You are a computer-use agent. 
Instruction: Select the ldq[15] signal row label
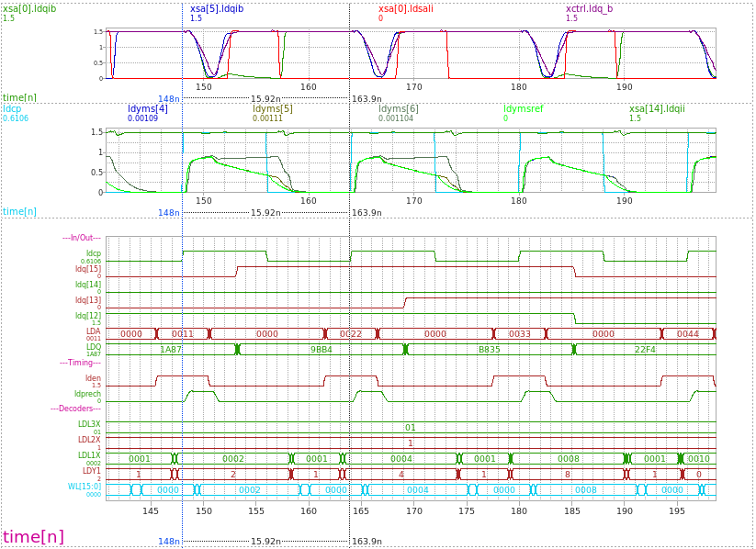pos(88,269)
